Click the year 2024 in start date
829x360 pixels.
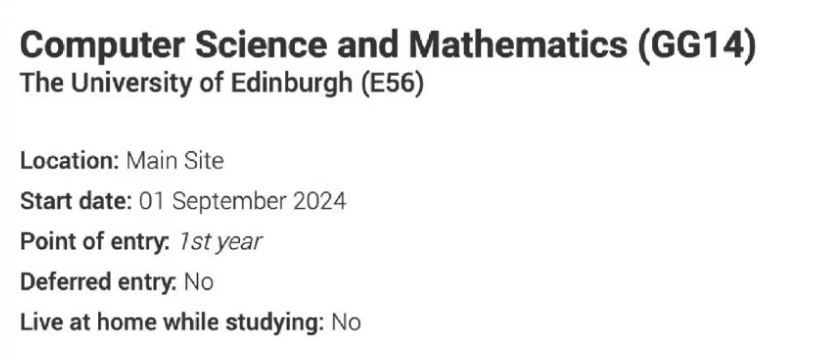click(320, 202)
